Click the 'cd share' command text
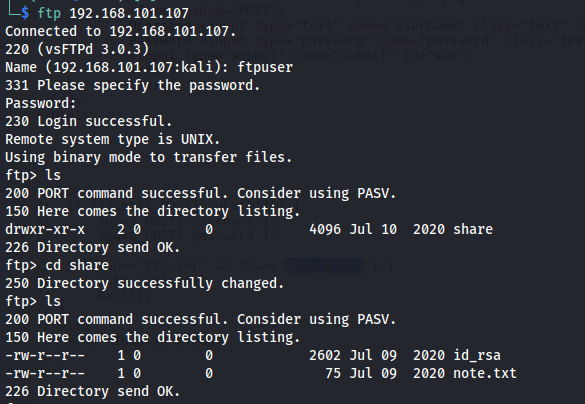Image resolution: width=585 pixels, height=404 pixels. pos(77,265)
